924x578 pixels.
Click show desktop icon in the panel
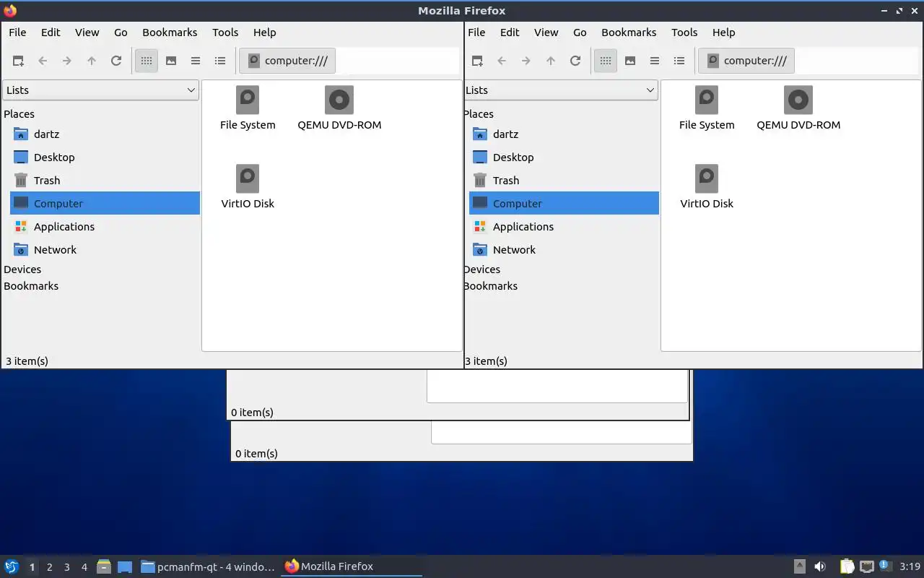125,567
